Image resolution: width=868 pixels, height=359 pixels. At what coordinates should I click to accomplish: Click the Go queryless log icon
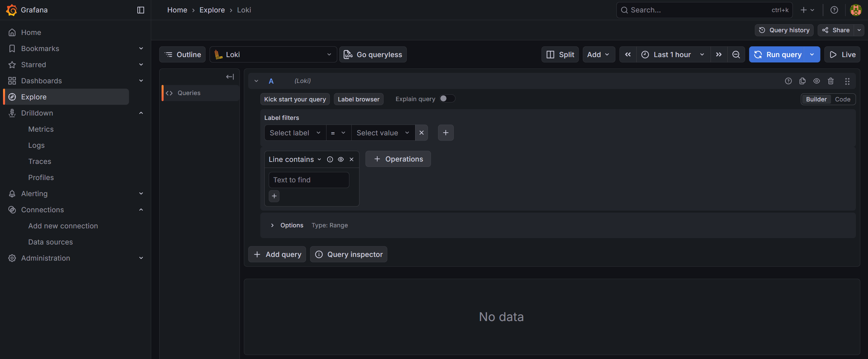click(x=348, y=54)
